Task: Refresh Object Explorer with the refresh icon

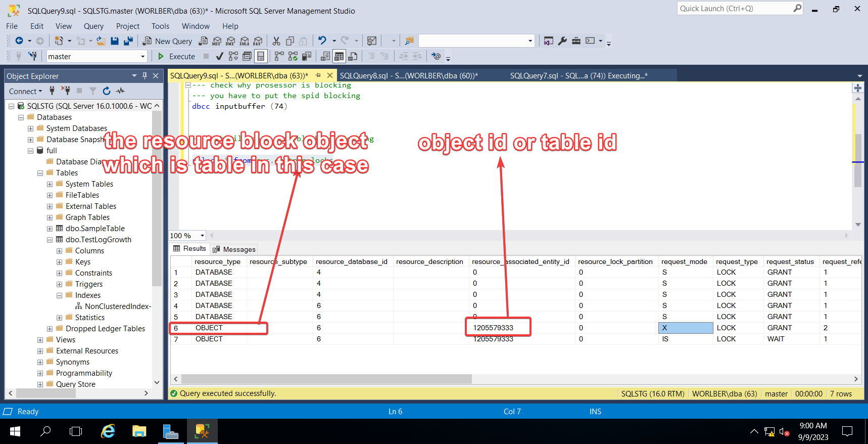Action: 107,91
